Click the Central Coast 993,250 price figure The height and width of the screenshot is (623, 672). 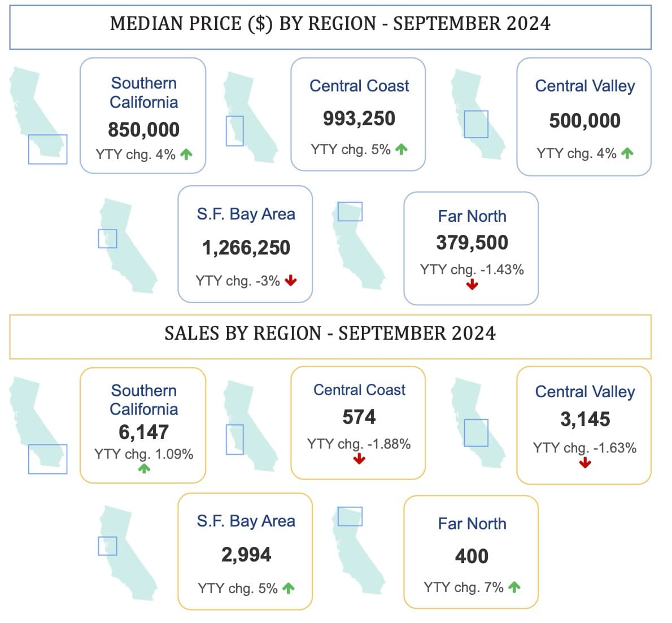[359, 119]
